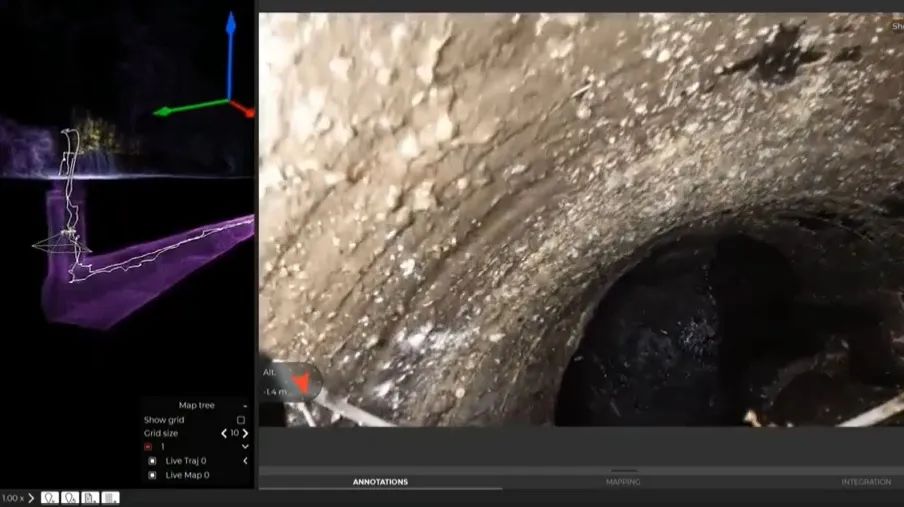Screen dimensions: 904x507
Task: Click the first toolbar icon beside playback speed
Action: pyautogui.click(x=49, y=497)
